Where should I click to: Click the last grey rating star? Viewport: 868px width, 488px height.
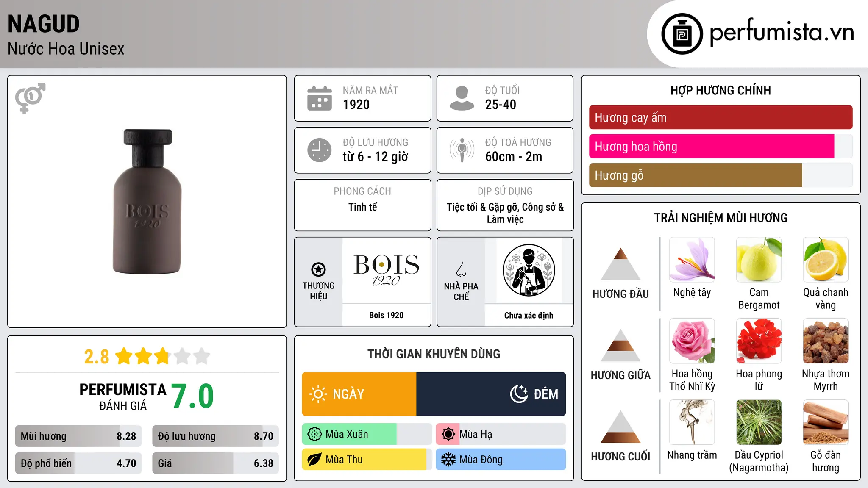click(202, 356)
